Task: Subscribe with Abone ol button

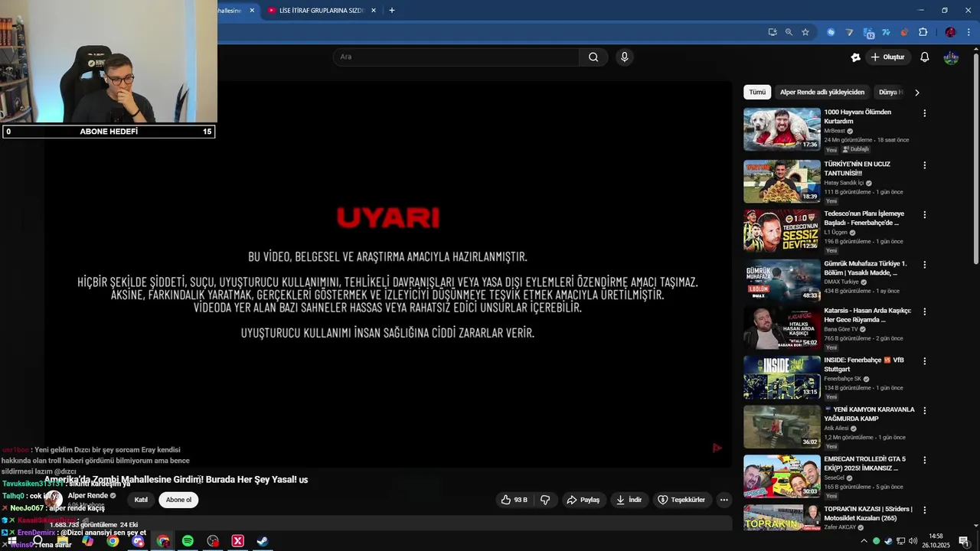Action: pyautogui.click(x=178, y=500)
